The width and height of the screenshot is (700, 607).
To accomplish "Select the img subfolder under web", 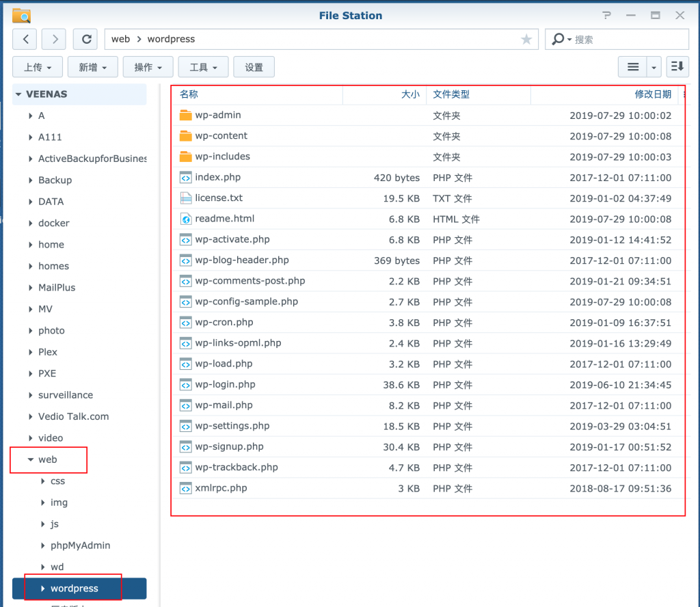I will point(59,502).
